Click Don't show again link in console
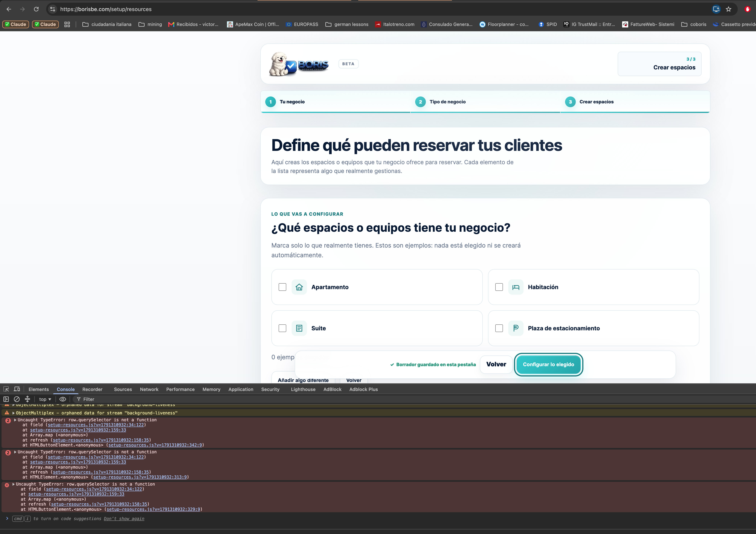Image resolution: width=756 pixels, height=534 pixels. pyautogui.click(x=124, y=519)
